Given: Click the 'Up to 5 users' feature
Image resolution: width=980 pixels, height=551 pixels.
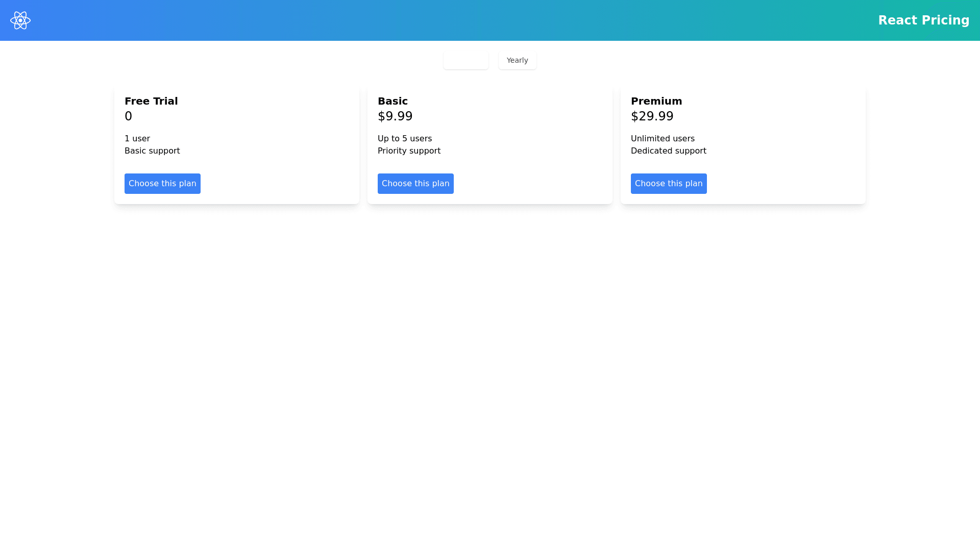Looking at the screenshot, I should pos(405,139).
